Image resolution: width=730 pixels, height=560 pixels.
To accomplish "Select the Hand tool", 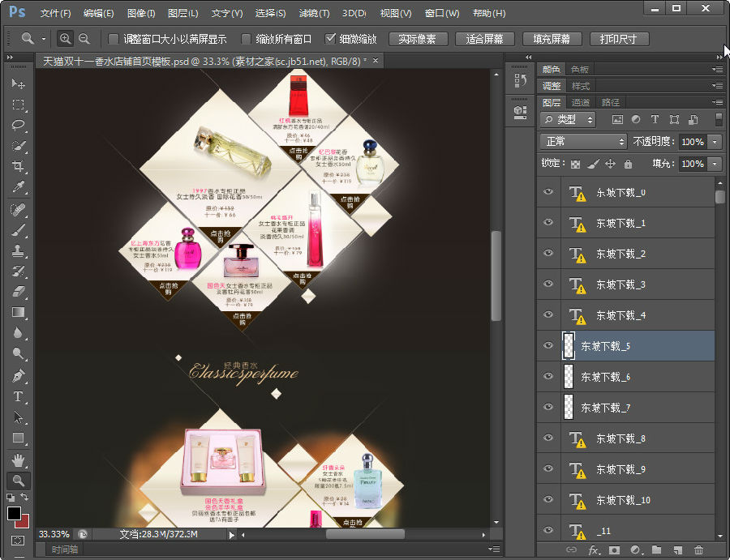I will [x=18, y=460].
